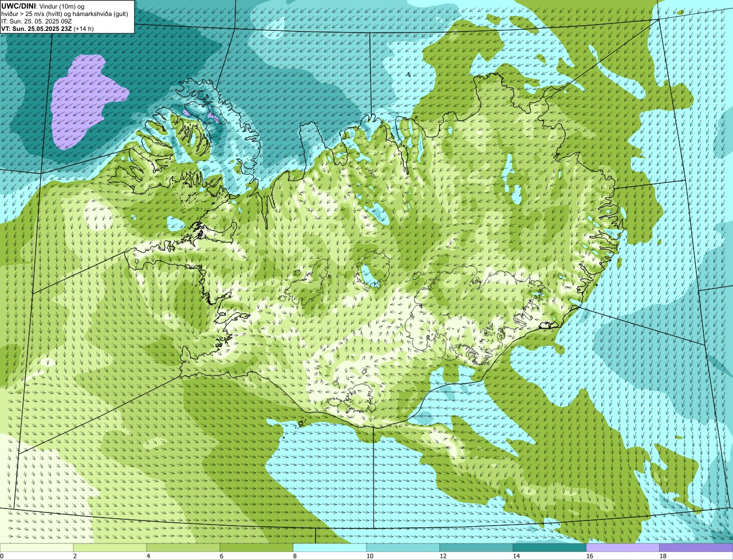Click the 4–6 m/s legend color swatch
This screenshot has height=560, width=733.
pyautogui.click(x=183, y=547)
